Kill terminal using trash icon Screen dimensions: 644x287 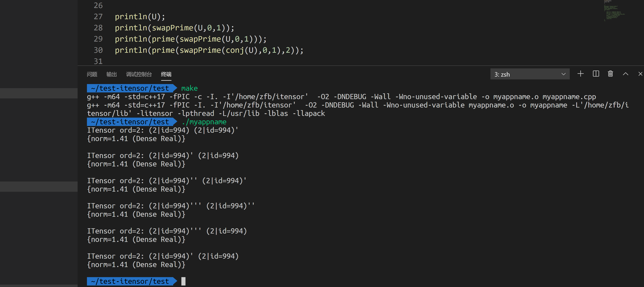click(610, 74)
